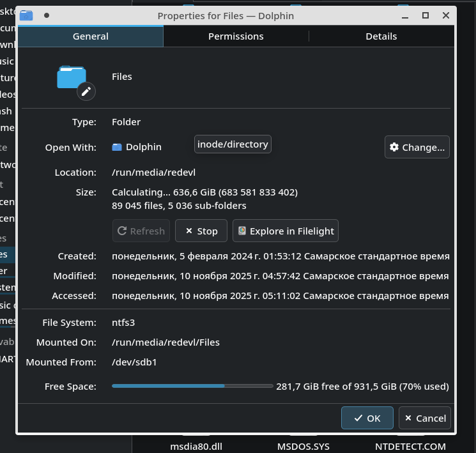
Task: Click the Modified date value
Action: pyautogui.click(x=280, y=275)
